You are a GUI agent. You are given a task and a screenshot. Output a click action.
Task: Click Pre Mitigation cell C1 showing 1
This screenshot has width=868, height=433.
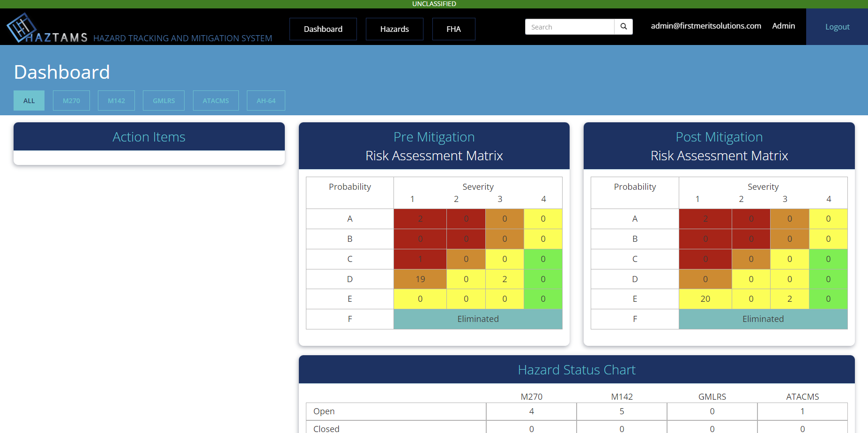pyautogui.click(x=420, y=259)
